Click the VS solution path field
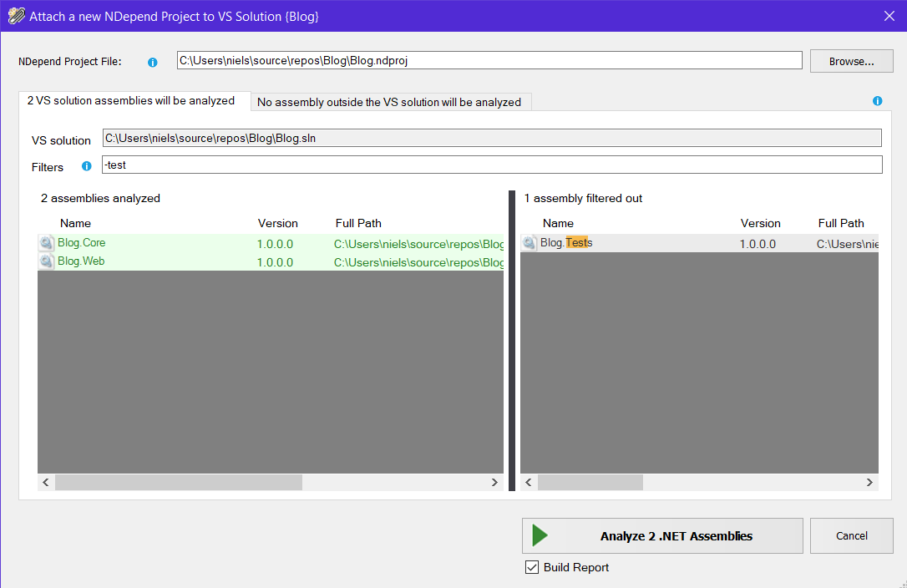Image resolution: width=907 pixels, height=588 pixels. click(x=492, y=138)
